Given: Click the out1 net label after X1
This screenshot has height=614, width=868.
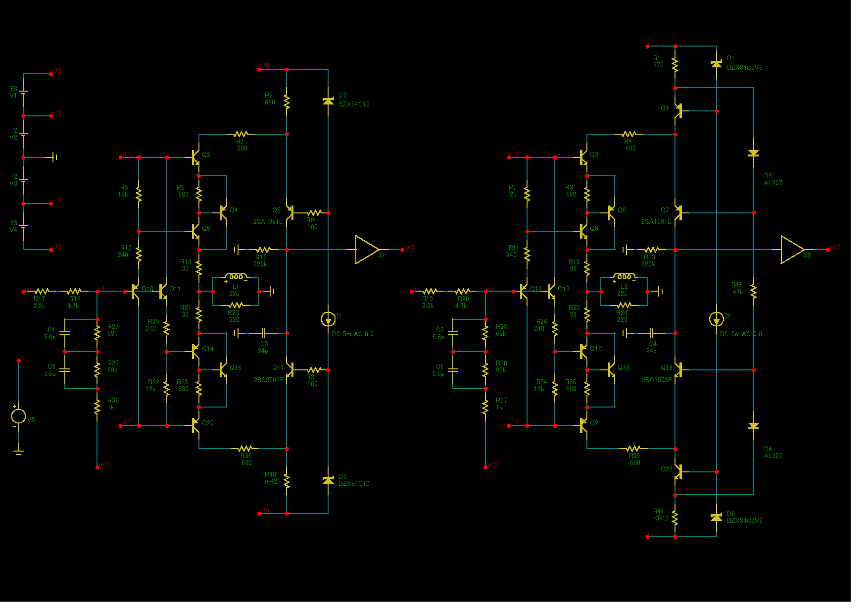Looking at the screenshot, I should pyautogui.click(x=408, y=247).
